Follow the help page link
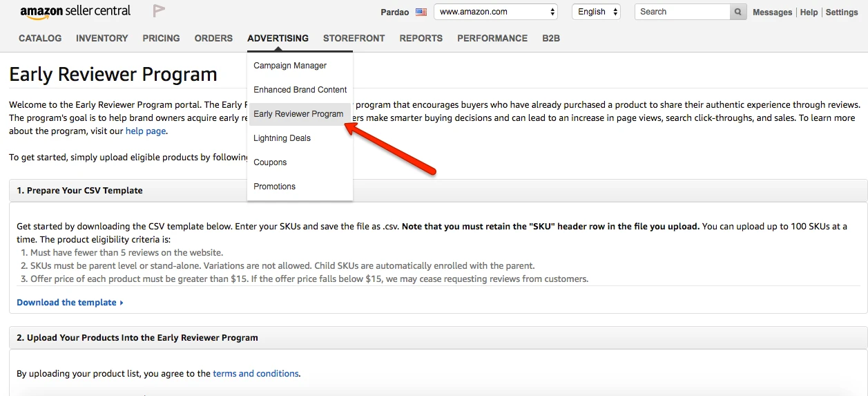Image resolution: width=868 pixels, height=396 pixels. coord(146,131)
